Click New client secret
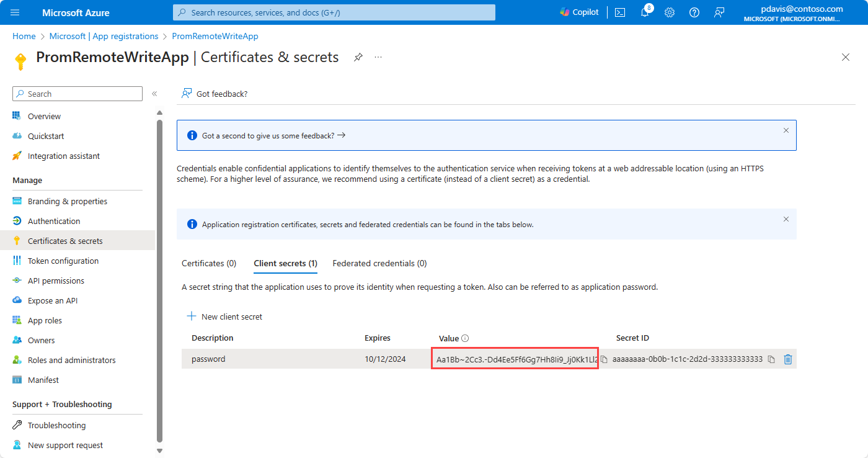 (x=224, y=317)
